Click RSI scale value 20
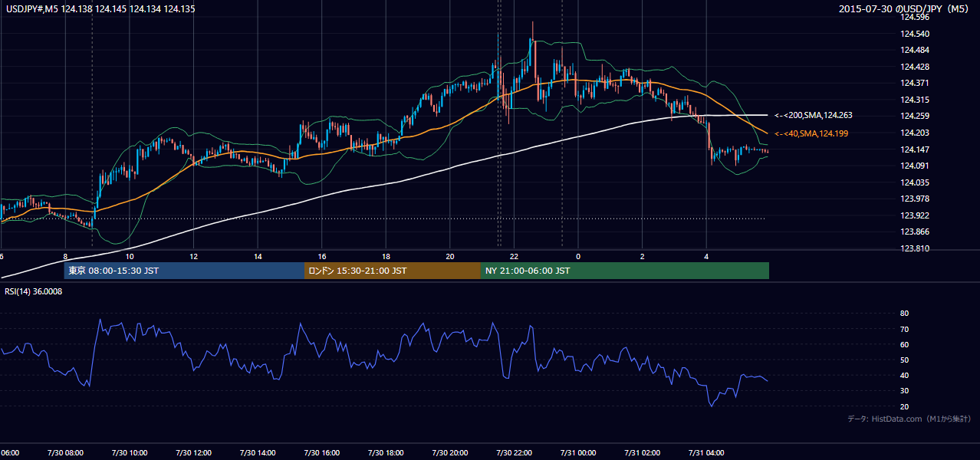980x460 pixels. click(905, 406)
